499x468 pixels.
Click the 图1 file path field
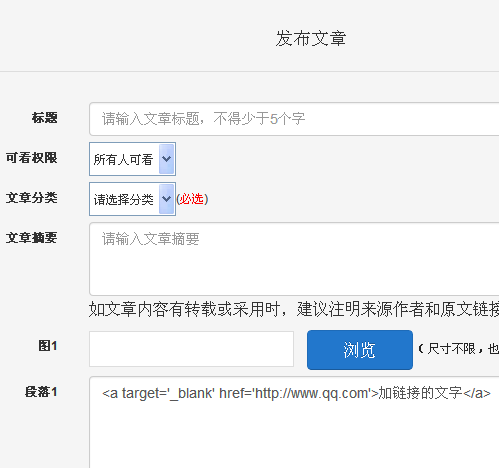(x=191, y=349)
